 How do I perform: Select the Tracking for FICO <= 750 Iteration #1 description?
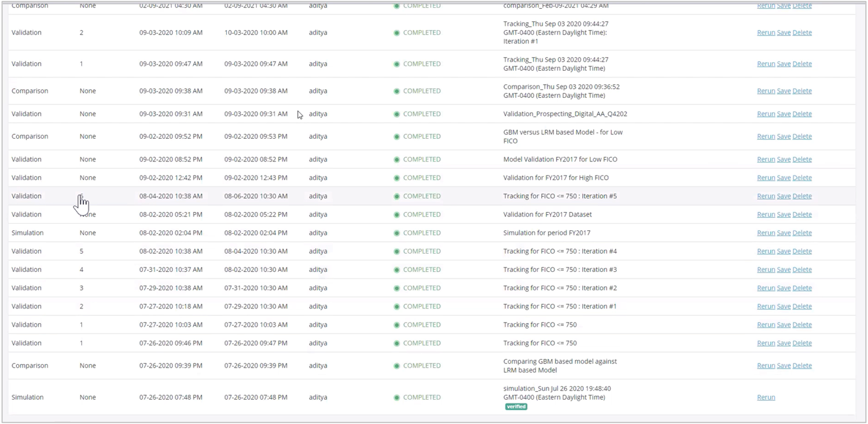pyautogui.click(x=560, y=306)
